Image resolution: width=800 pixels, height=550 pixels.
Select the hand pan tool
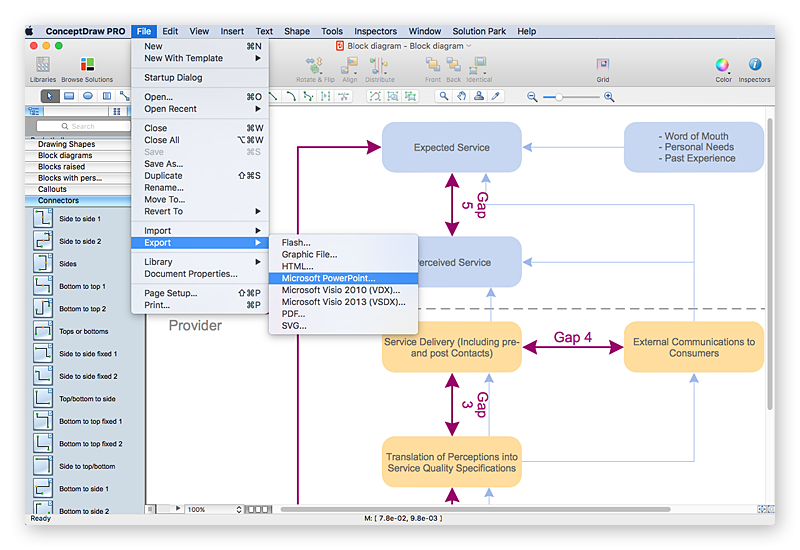[461, 96]
